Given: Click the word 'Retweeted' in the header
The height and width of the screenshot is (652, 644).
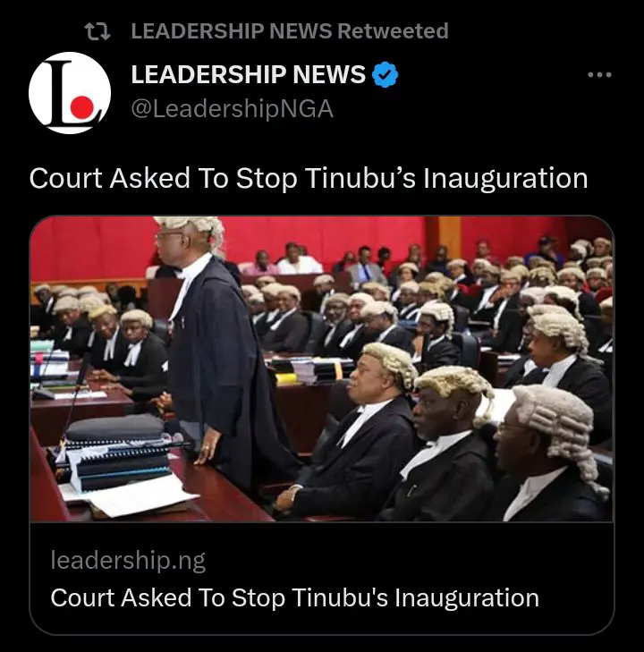Looking at the screenshot, I should pos(393,31).
